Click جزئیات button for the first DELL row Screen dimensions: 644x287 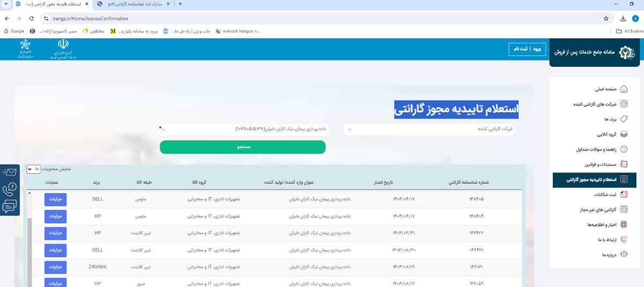(x=56, y=199)
